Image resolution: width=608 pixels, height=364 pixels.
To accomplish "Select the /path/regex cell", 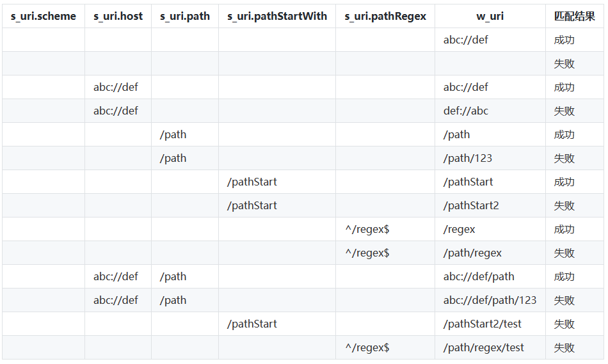I will point(490,253).
